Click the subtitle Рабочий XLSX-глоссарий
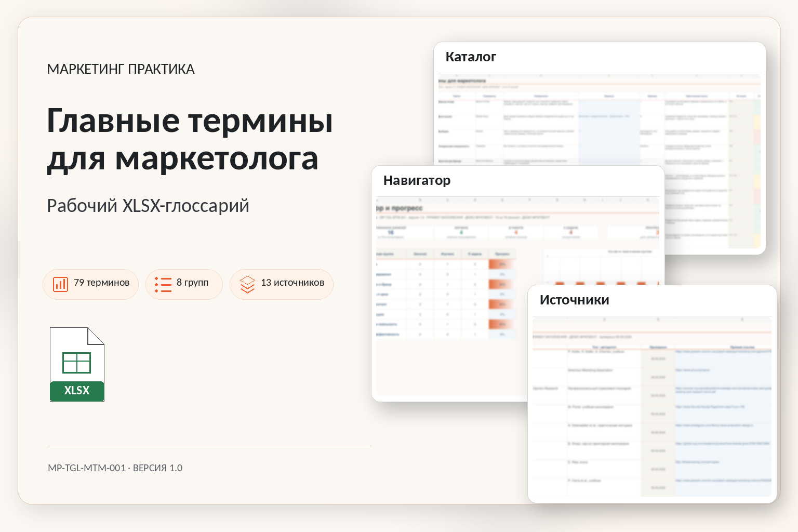The image size is (798, 532). coord(148,206)
